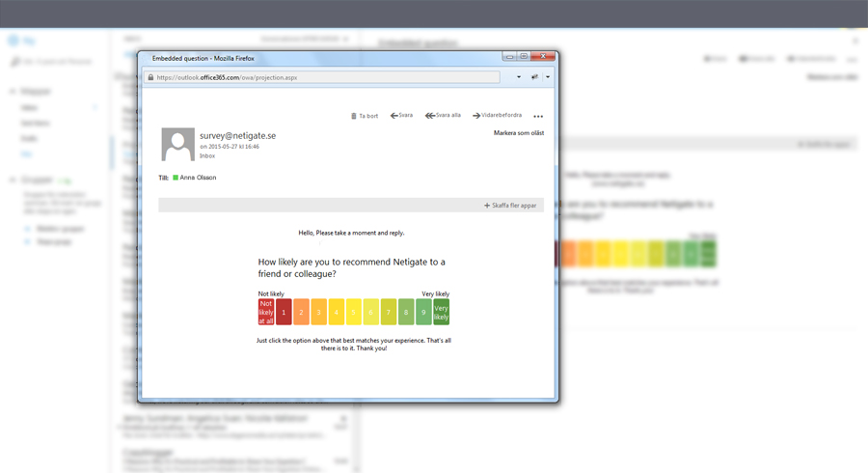Click recipient Anna Olsson

pos(198,178)
